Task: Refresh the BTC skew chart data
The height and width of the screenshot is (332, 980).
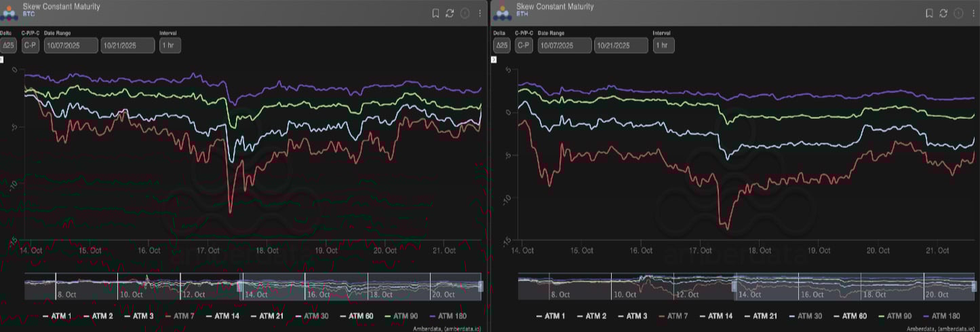Action: click(x=450, y=13)
